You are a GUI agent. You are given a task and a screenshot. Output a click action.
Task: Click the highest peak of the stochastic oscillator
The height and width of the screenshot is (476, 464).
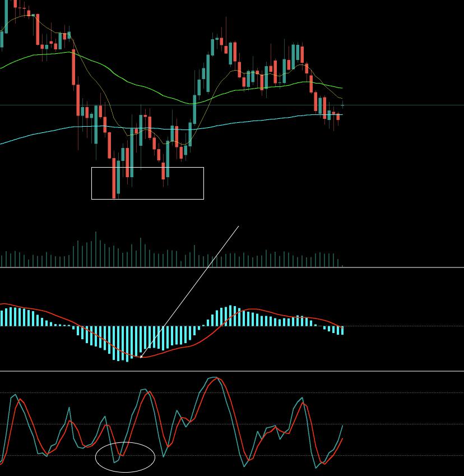click(214, 378)
